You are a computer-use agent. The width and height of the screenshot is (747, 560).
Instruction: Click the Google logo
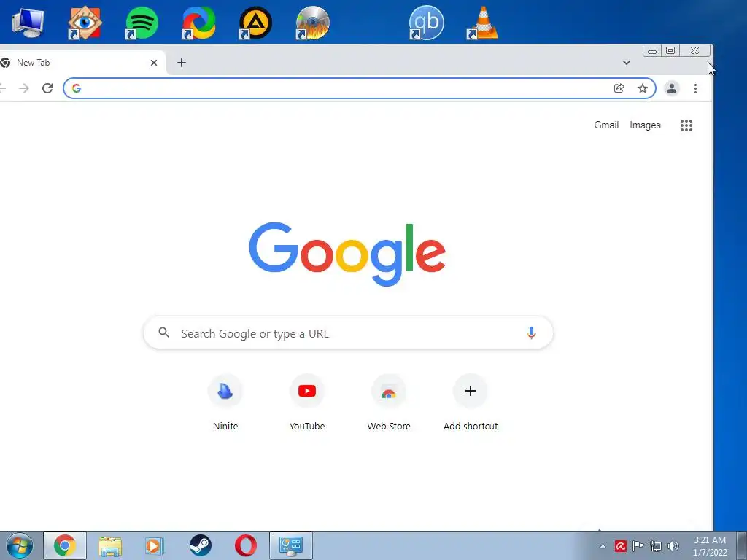point(347,253)
